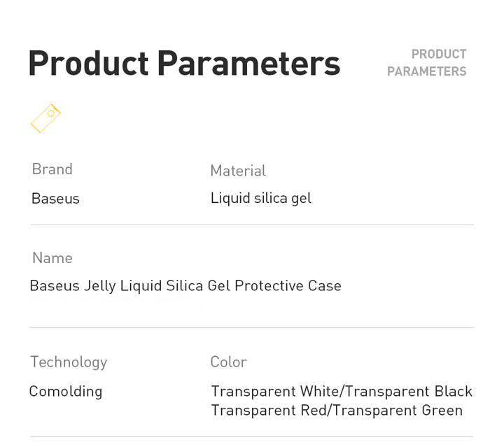Select the Material label

(x=238, y=171)
